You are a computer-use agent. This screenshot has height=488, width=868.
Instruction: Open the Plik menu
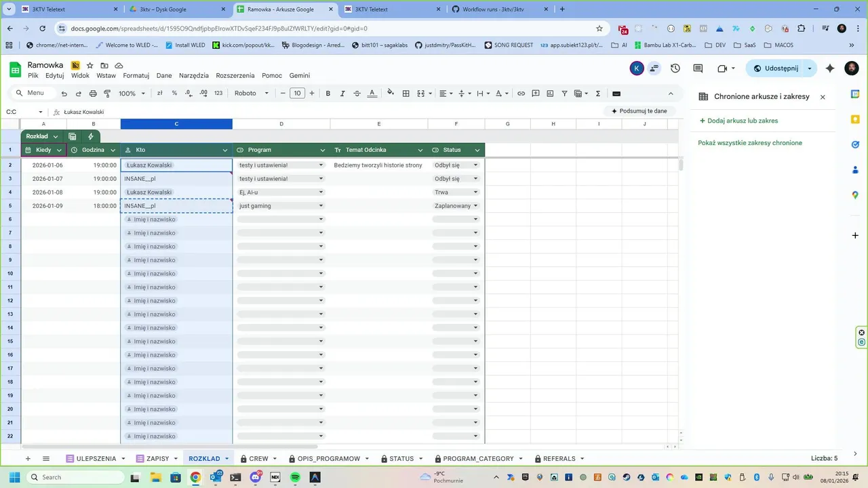(x=33, y=76)
